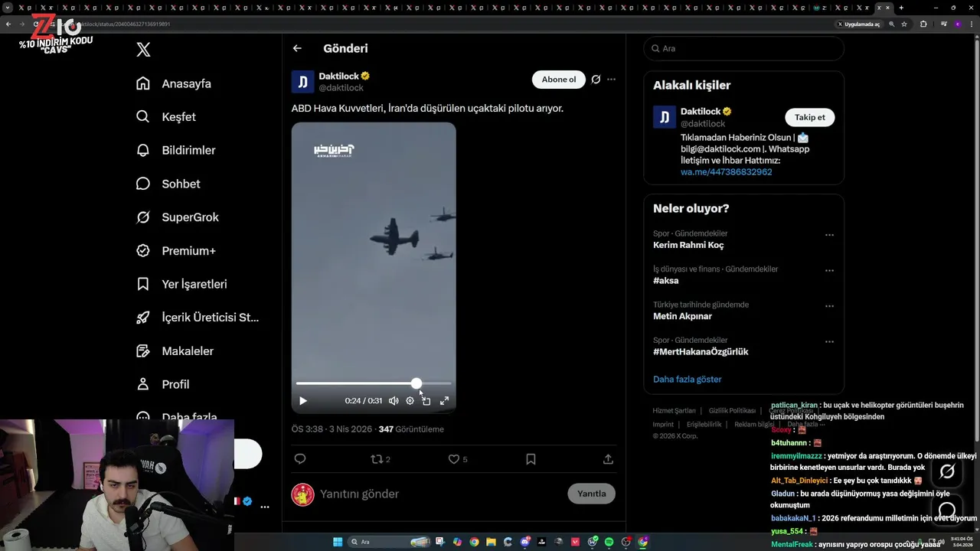Screen dimensions: 980x551
Task: Open floating Grok button at right edge
Action: 947,471
